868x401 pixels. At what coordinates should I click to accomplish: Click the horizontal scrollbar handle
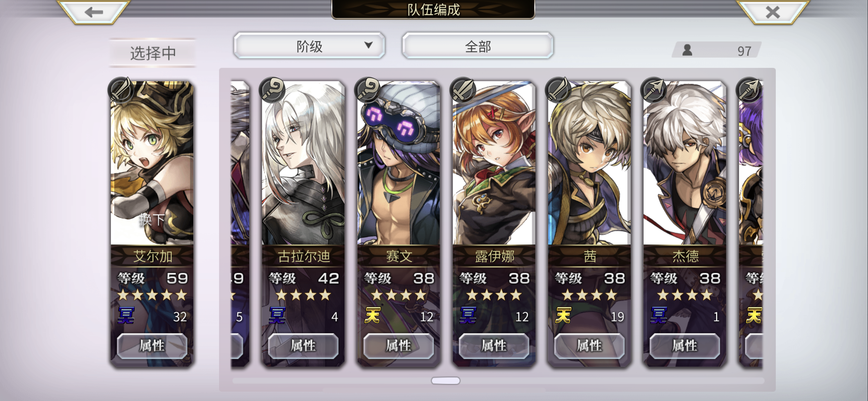point(446,380)
